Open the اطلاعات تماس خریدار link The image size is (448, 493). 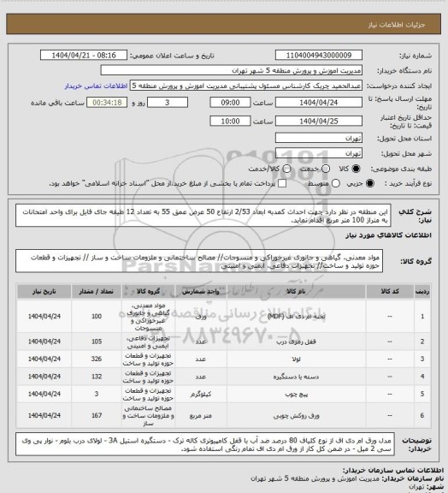pos(96,86)
